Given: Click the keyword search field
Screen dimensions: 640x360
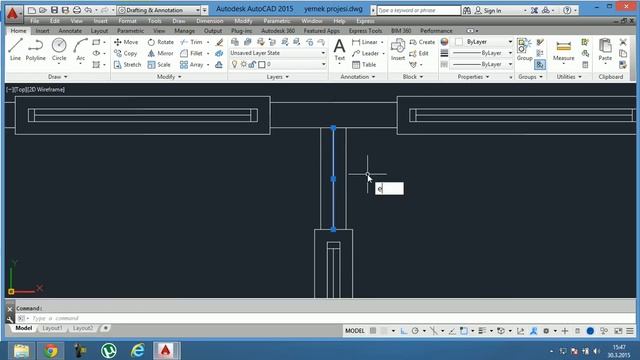Looking at the screenshot, I should (x=418, y=10).
